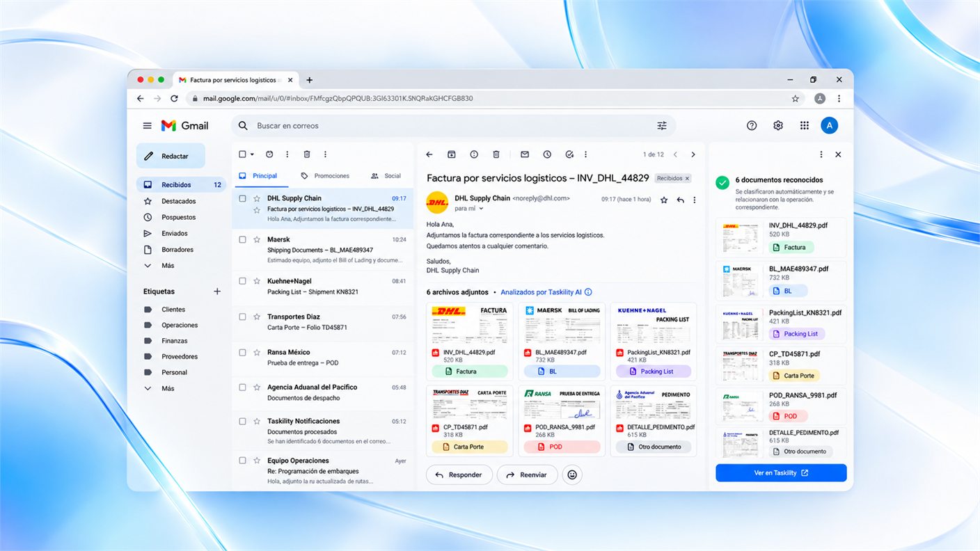Image resolution: width=980 pixels, height=551 pixels.
Task: Open a new browser tab
Action: [310, 80]
